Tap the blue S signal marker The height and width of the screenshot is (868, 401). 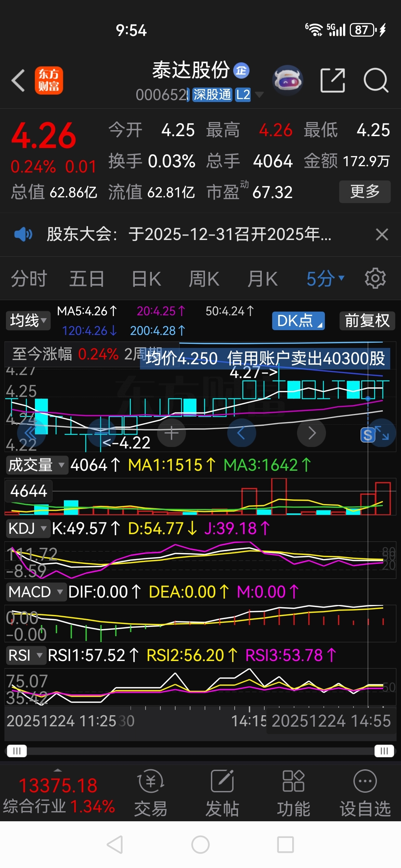click(x=368, y=435)
